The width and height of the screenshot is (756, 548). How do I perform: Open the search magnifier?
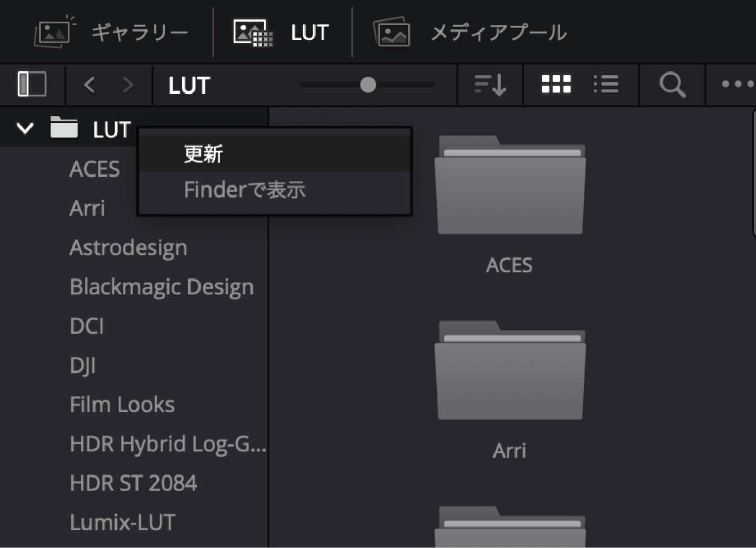pyautogui.click(x=673, y=85)
